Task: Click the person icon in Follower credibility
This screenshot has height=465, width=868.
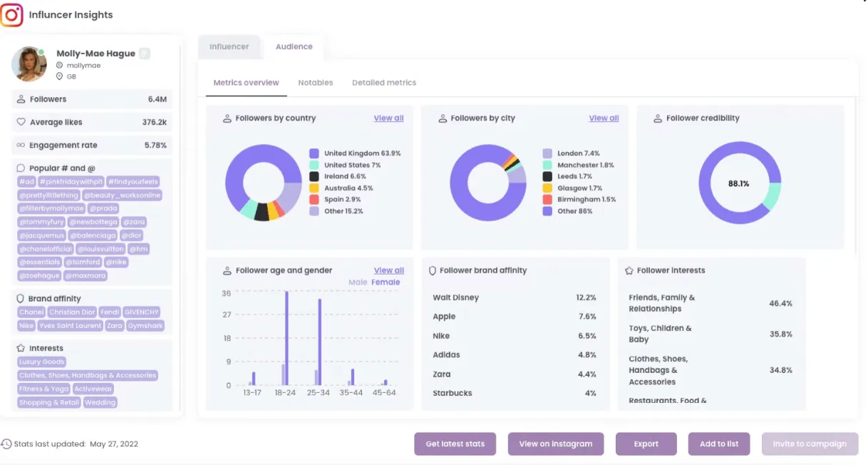Action: [658, 118]
